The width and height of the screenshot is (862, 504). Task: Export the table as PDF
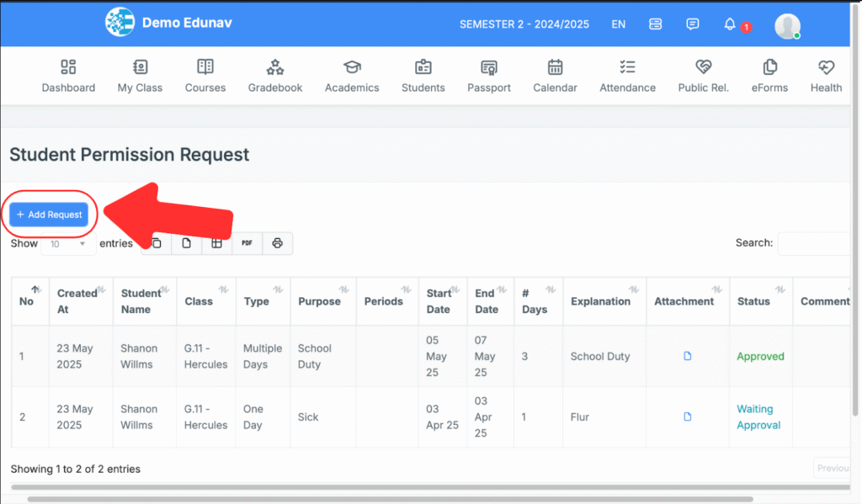247,243
